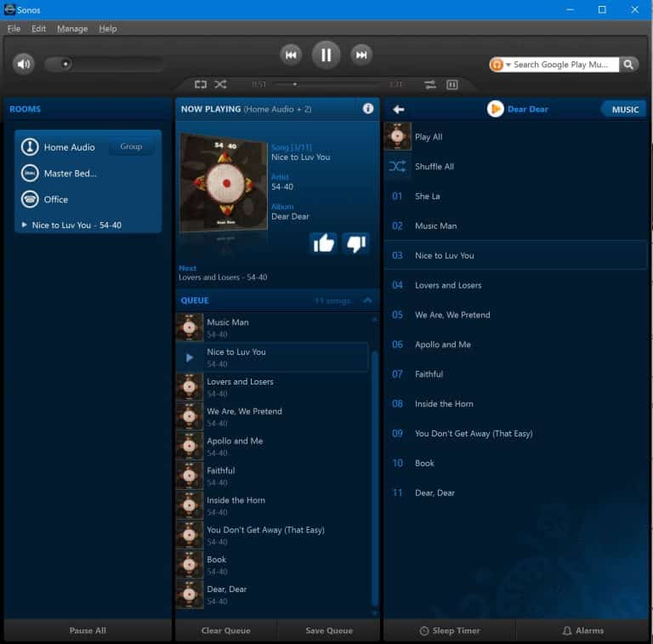Open the music source dropdown in search
The image size is (653, 644).
tap(501, 65)
